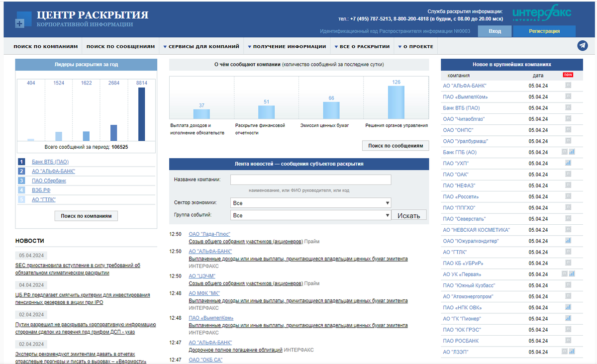Click the Эмиссия ценных бумаг bar (66)
This screenshot has height=364, width=597.
click(x=331, y=110)
